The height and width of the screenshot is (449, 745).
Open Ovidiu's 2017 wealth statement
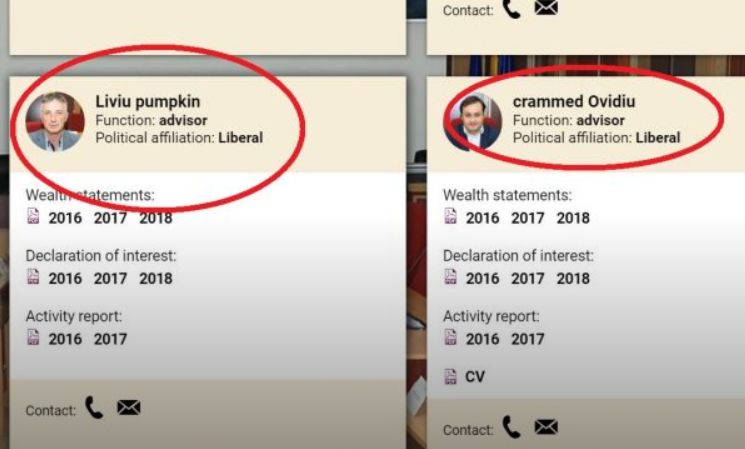tap(528, 218)
